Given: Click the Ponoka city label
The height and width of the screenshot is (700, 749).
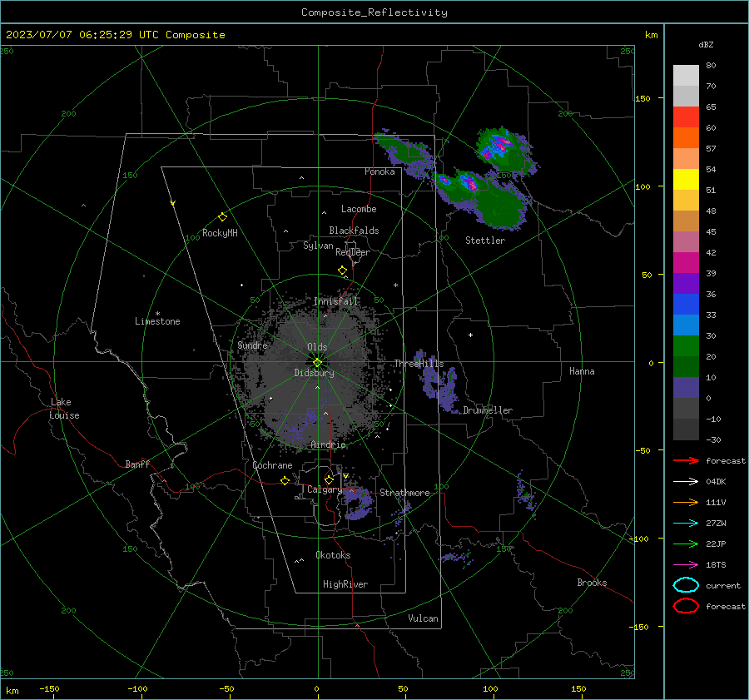Looking at the screenshot, I should point(379,171).
